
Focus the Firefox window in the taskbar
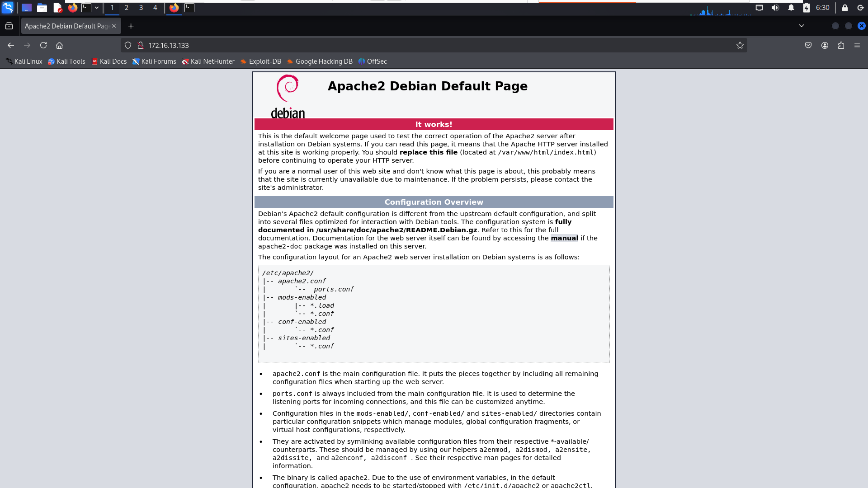[174, 8]
